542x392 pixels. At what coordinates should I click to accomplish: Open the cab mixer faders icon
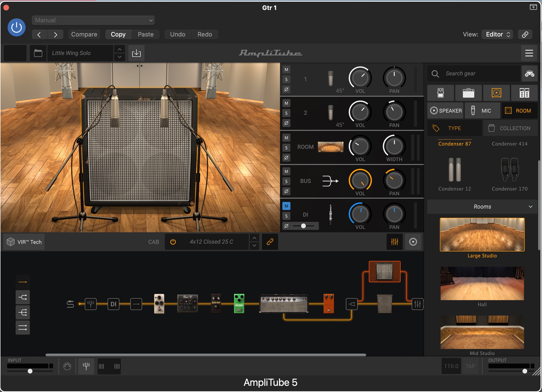pyautogui.click(x=395, y=242)
